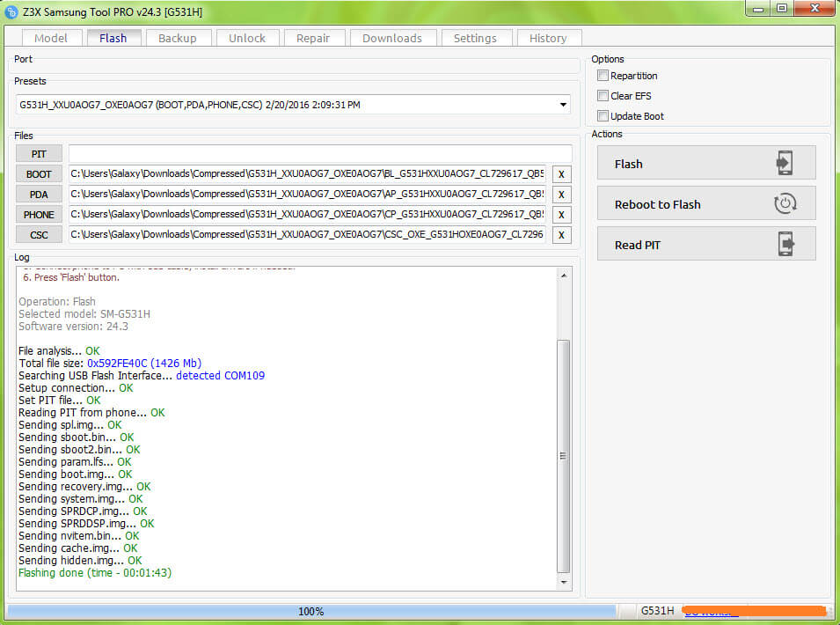Viewport: 840px width, 625px height.
Task: Close the Z3X Samsung Tool window
Action: point(814,9)
